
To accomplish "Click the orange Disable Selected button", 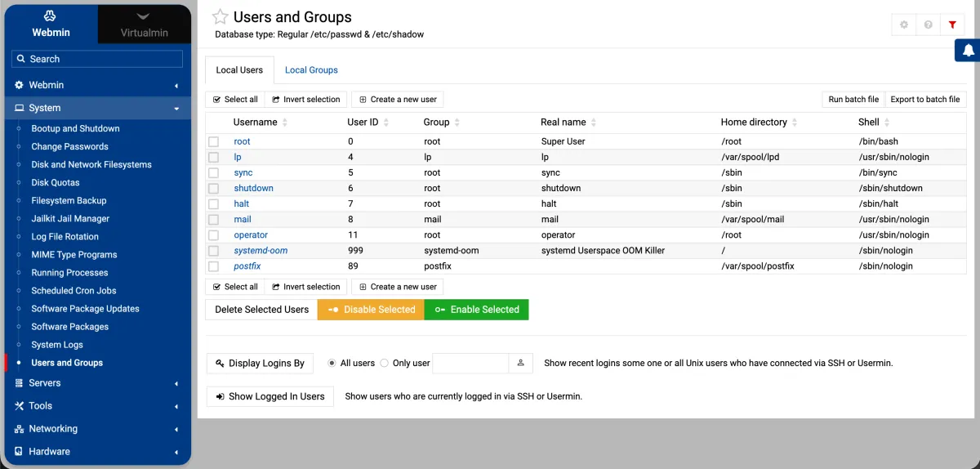I will [371, 310].
